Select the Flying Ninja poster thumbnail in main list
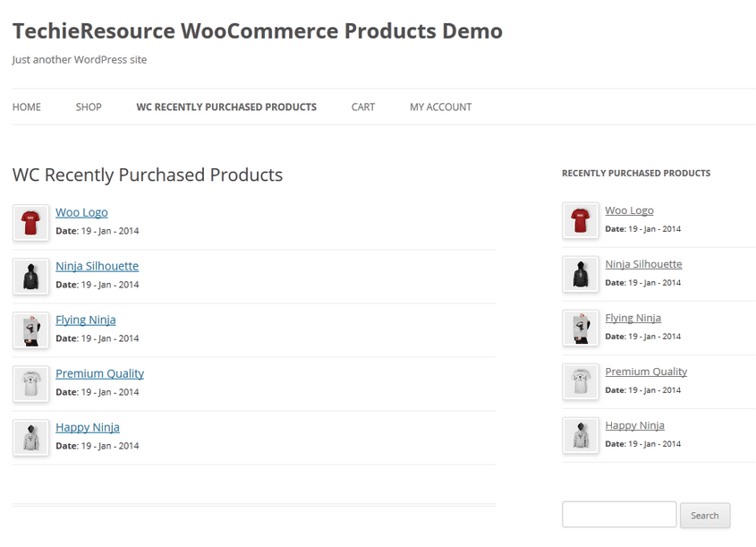 tap(30, 330)
